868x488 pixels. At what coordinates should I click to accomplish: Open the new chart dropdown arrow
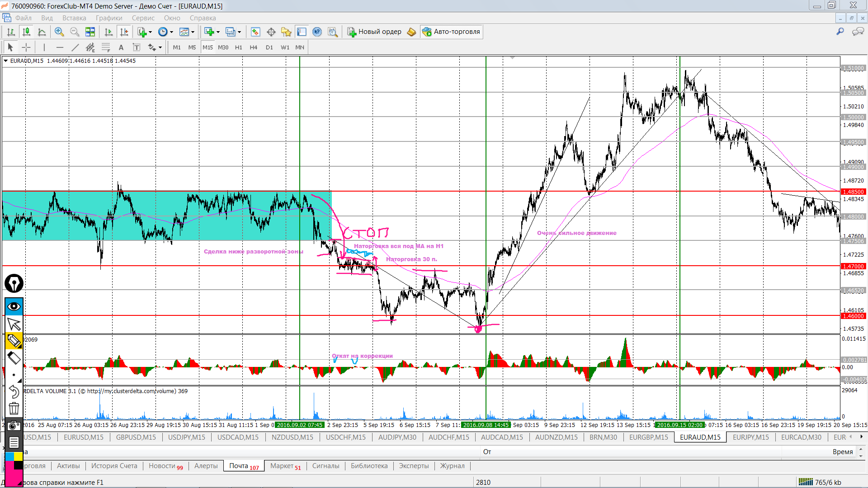click(x=218, y=32)
